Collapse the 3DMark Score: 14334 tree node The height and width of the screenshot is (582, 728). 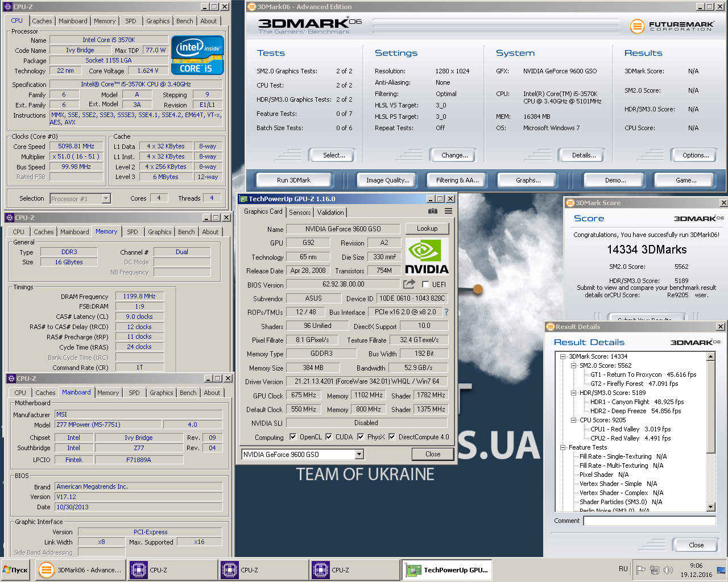(562, 356)
